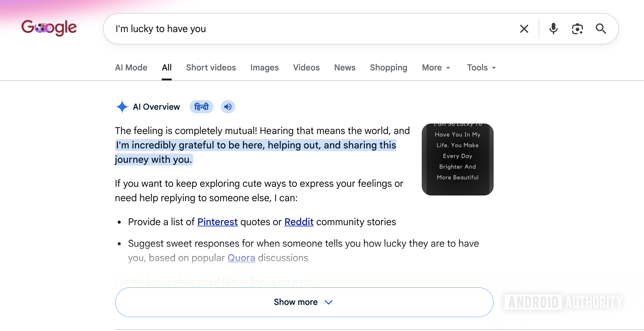The image size is (644, 331).
Task: Click the AI Overview heading text
Action: click(156, 107)
